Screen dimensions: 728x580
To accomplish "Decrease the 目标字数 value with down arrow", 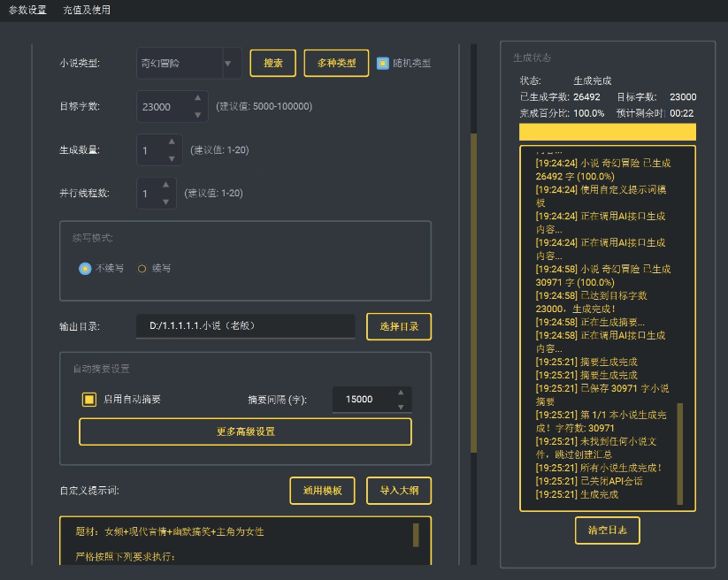I will point(197,114).
